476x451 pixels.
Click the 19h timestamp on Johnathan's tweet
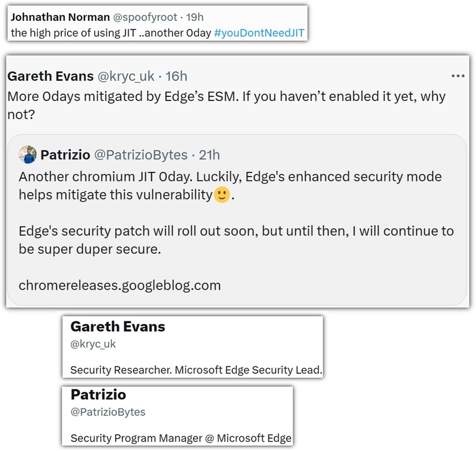tap(195, 17)
